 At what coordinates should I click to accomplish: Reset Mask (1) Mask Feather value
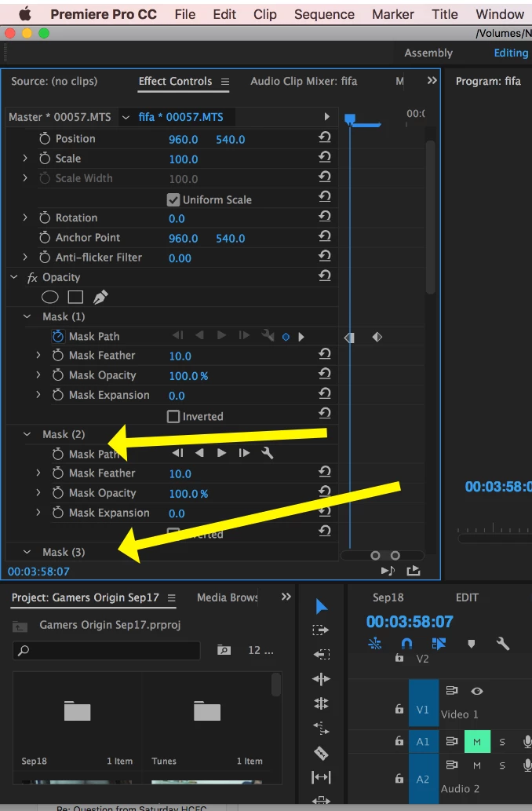pyautogui.click(x=325, y=354)
